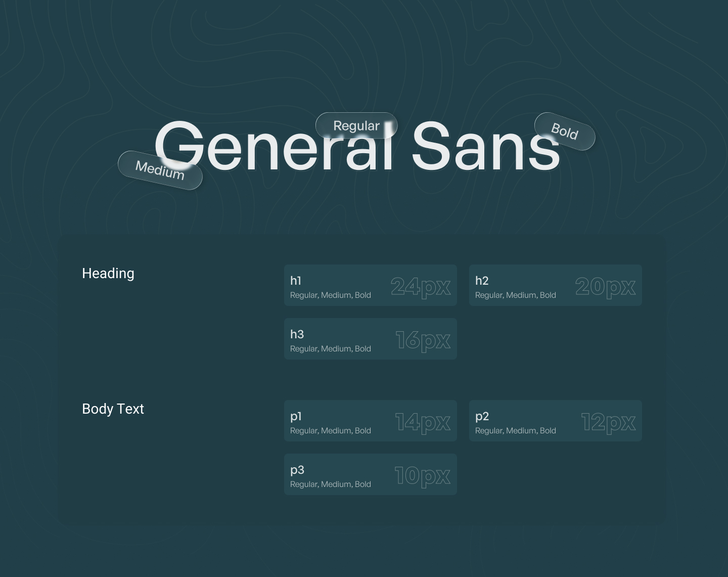The height and width of the screenshot is (577, 728).
Task: Click the weights text under h1
Action: point(331,295)
